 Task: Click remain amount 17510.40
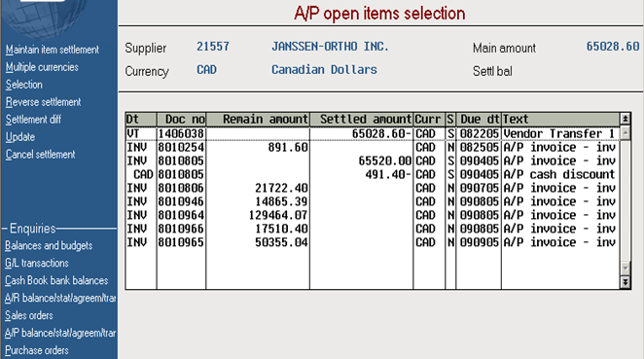coord(281,229)
